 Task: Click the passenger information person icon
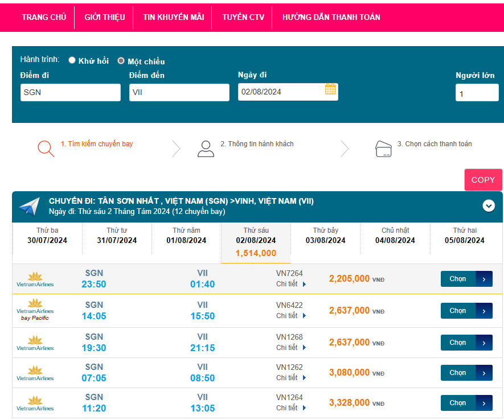206,149
